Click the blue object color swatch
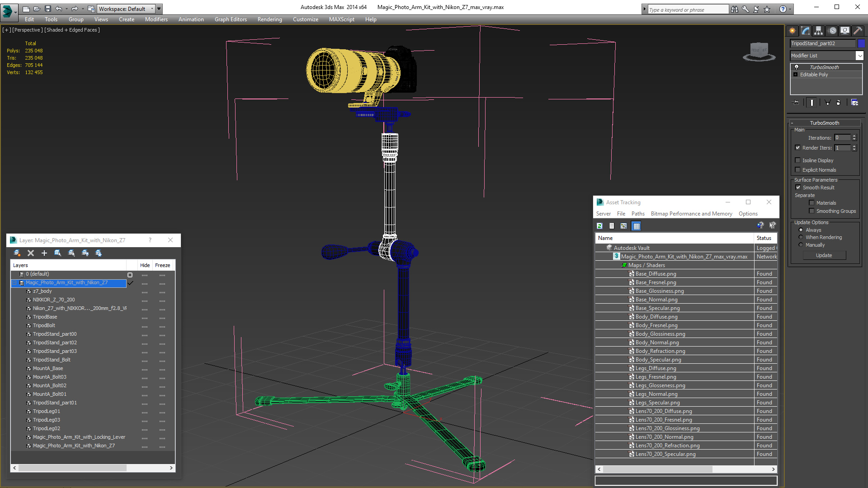Image resolution: width=868 pixels, height=488 pixels. pos(861,43)
